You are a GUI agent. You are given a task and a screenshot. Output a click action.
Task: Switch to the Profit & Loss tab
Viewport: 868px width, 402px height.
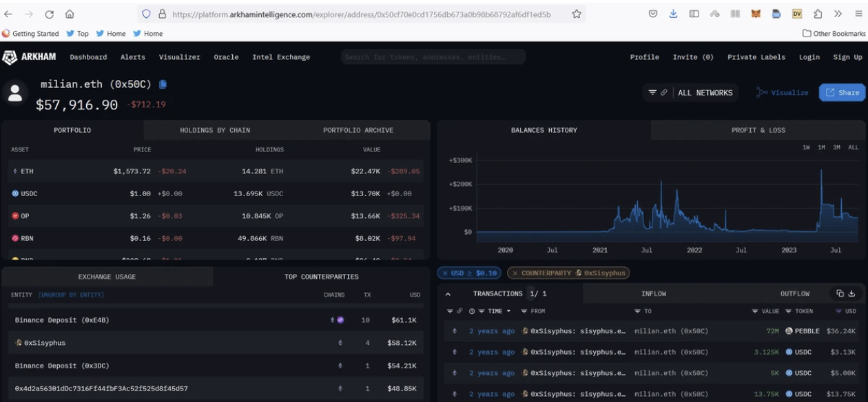coord(758,130)
